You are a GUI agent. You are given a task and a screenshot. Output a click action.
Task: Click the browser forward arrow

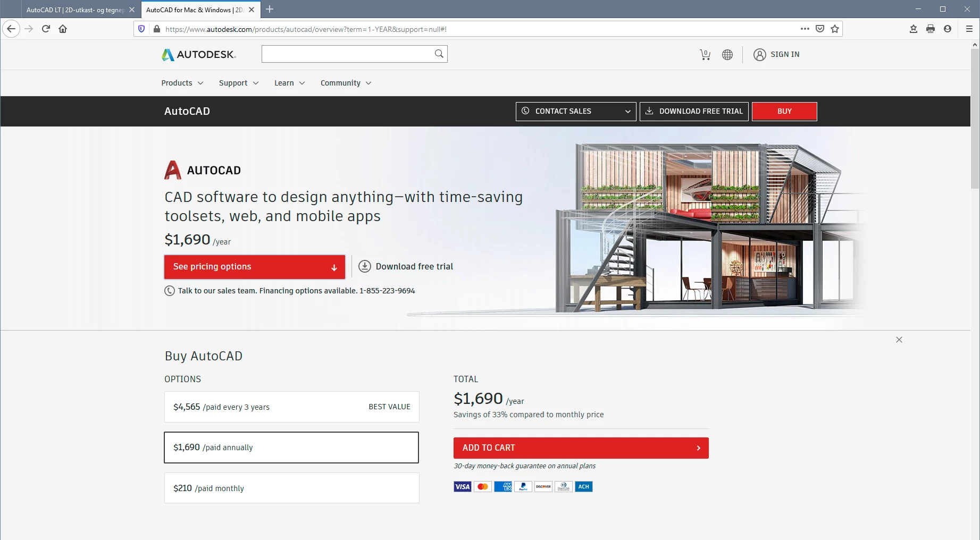click(29, 29)
